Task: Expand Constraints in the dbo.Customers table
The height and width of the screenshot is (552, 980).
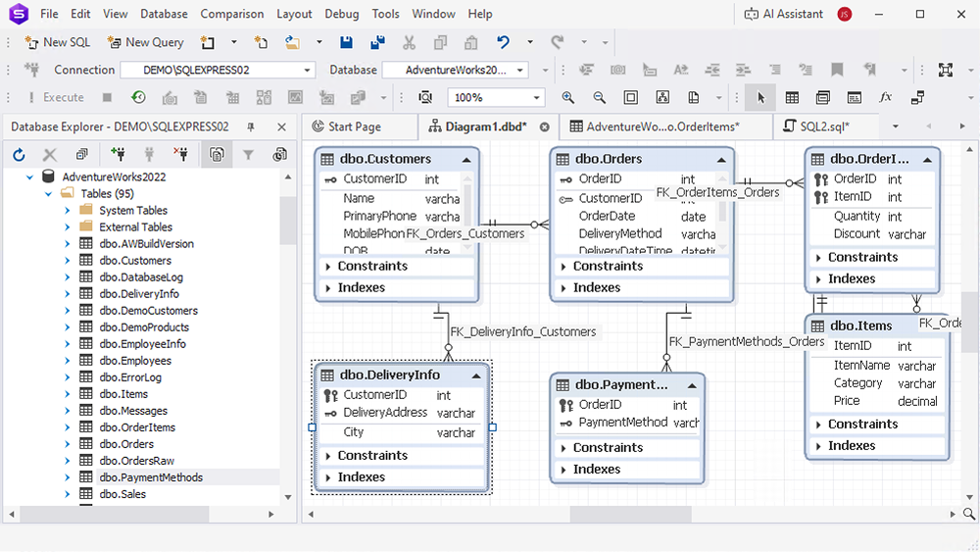Action: (328, 267)
